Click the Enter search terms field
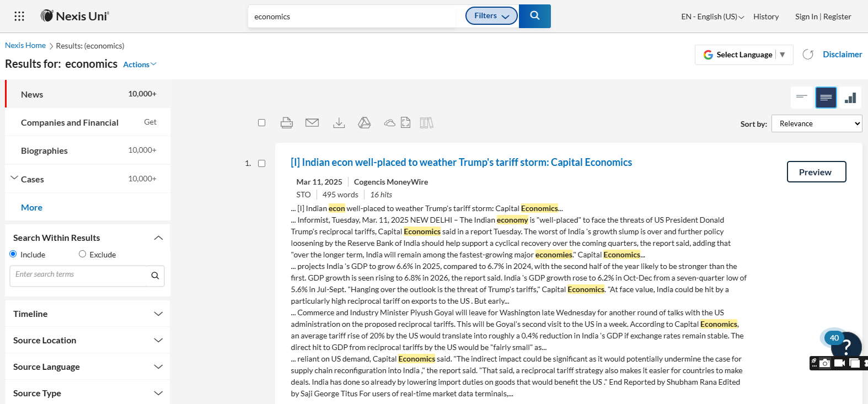The image size is (868, 404). coord(78,275)
